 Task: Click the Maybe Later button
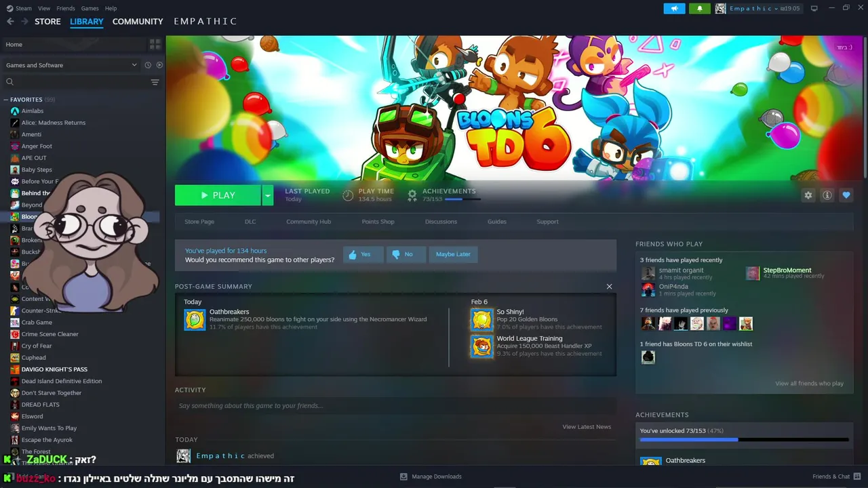click(x=453, y=254)
